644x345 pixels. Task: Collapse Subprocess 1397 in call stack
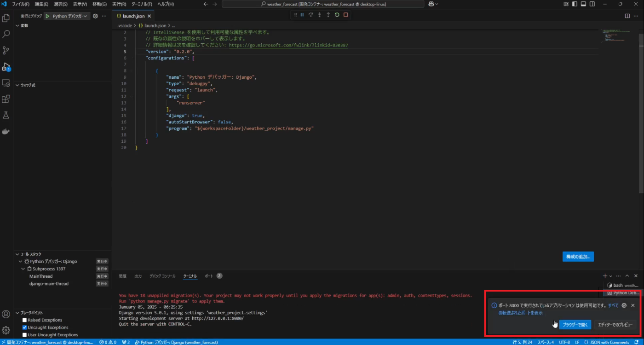23,269
